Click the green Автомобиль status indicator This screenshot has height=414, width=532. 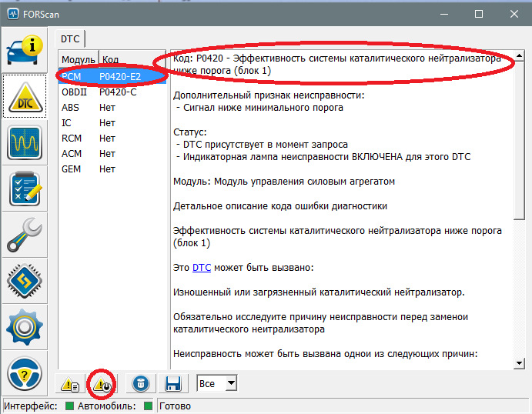(149, 406)
